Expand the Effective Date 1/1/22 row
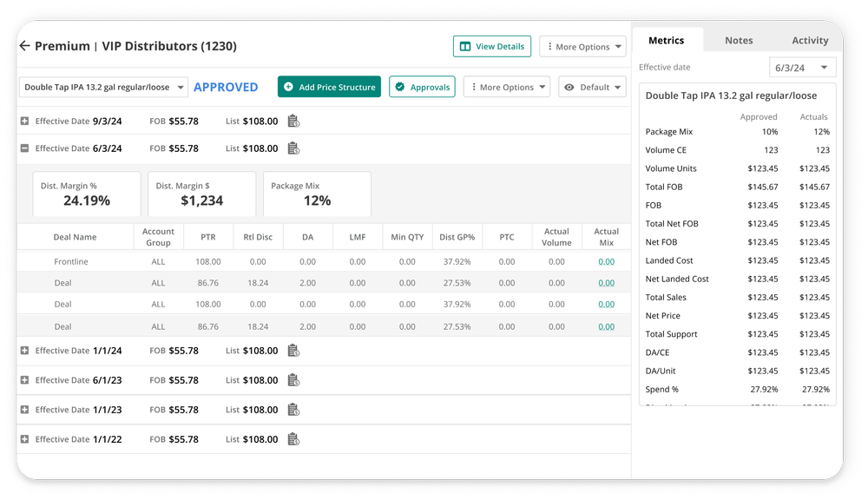The height and width of the screenshot is (500, 868). pos(23,439)
